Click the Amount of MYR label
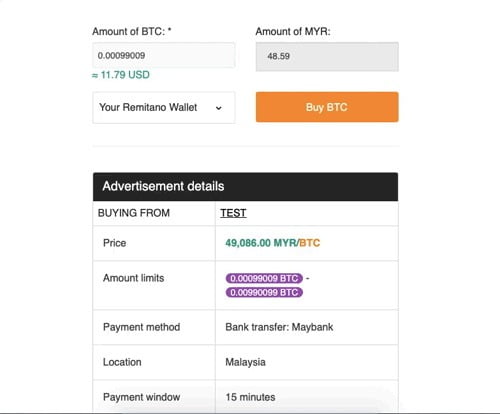 [293, 31]
